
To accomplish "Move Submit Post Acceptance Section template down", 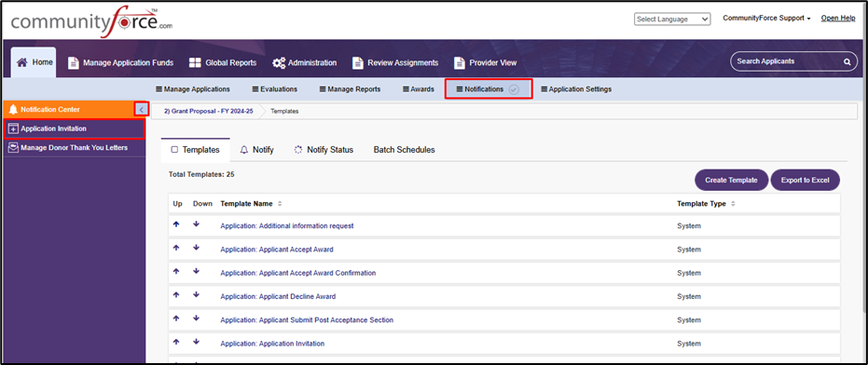I will pos(196,318).
